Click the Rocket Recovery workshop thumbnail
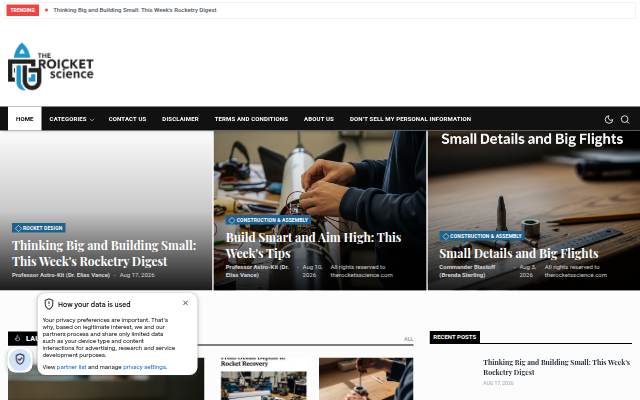Viewport: 640px width, 400px height. coord(264,385)
